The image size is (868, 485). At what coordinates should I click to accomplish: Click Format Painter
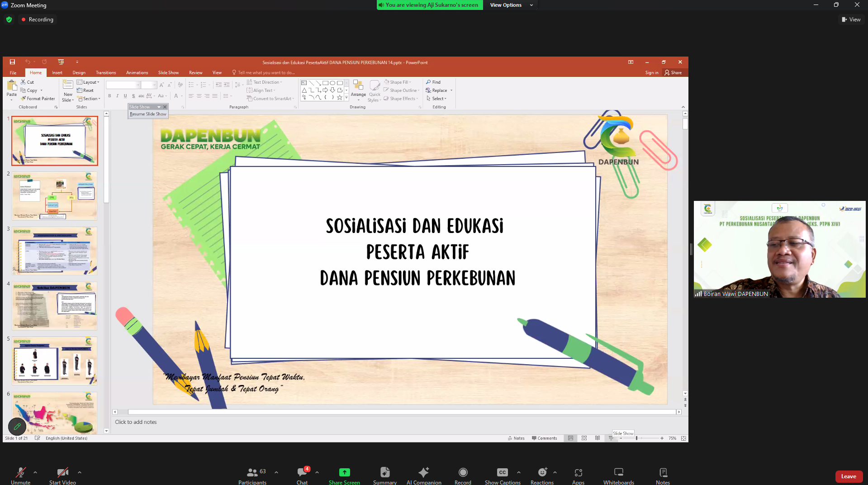pos(38,99)
